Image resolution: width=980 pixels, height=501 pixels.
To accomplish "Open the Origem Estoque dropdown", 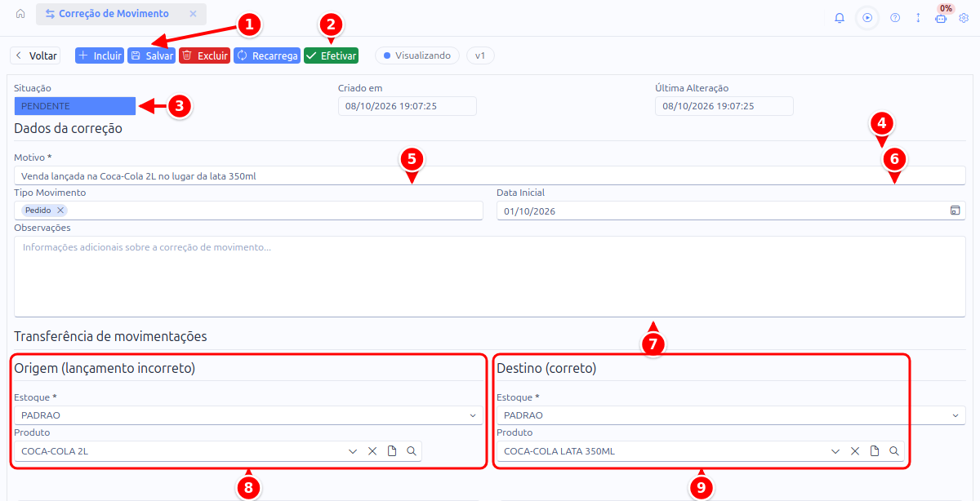I will [249, 415].
